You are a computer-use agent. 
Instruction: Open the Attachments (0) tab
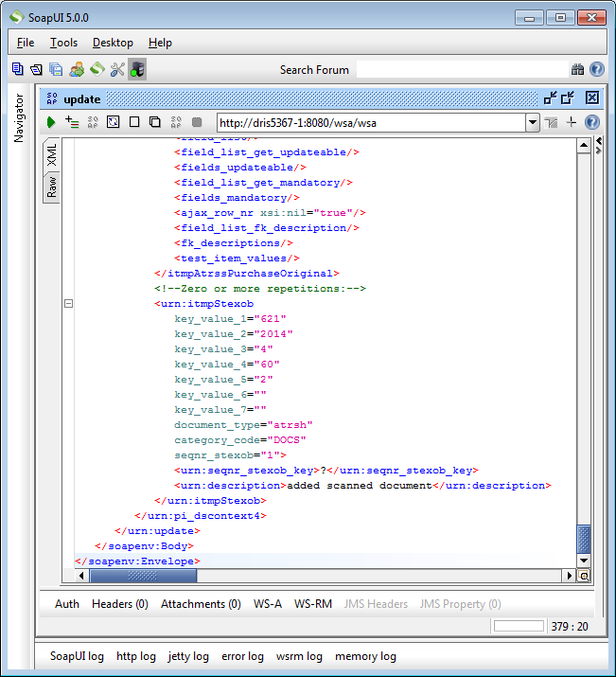(x=201, y=603)
